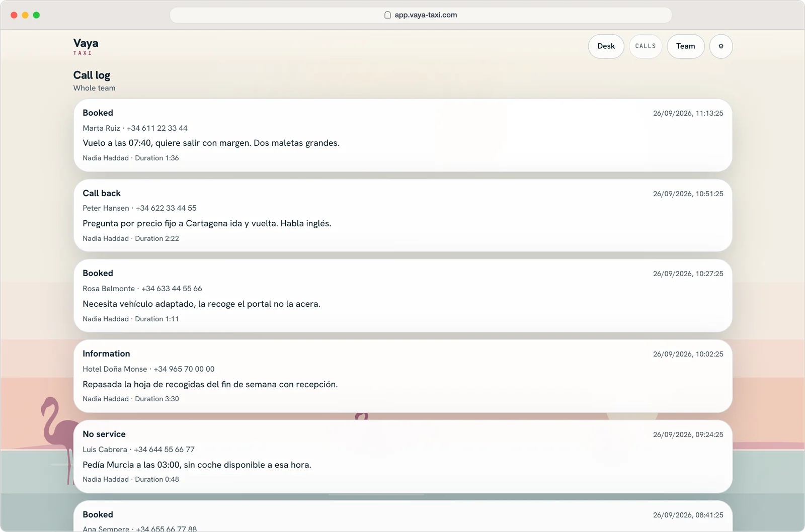Click Nadia Haddad Duration 2:22 line
805x532 pixels.
click(130, 238)
